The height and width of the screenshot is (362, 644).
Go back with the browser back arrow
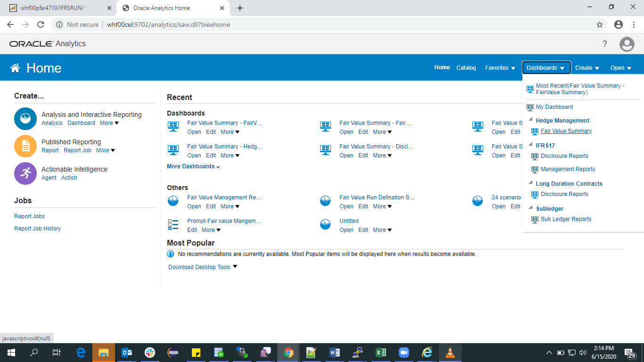tap(10, 25)
